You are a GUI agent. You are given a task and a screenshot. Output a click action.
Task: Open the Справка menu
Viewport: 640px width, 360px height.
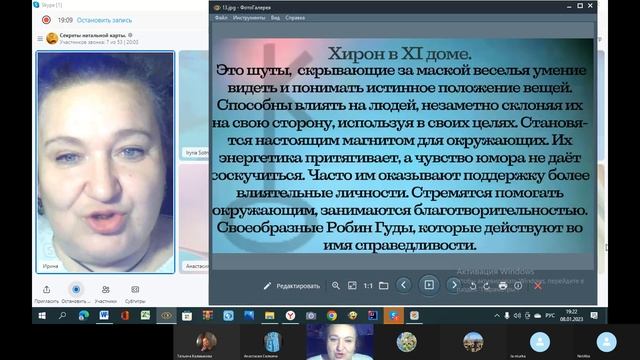point(295,18)
